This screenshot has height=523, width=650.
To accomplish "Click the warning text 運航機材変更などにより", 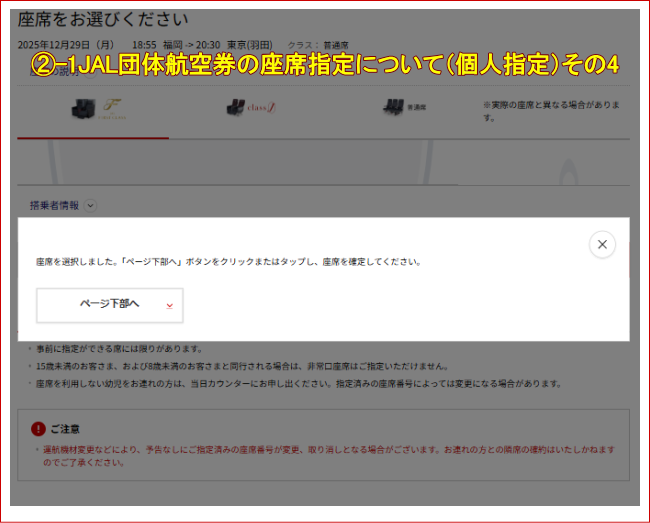I will point(329,456).
